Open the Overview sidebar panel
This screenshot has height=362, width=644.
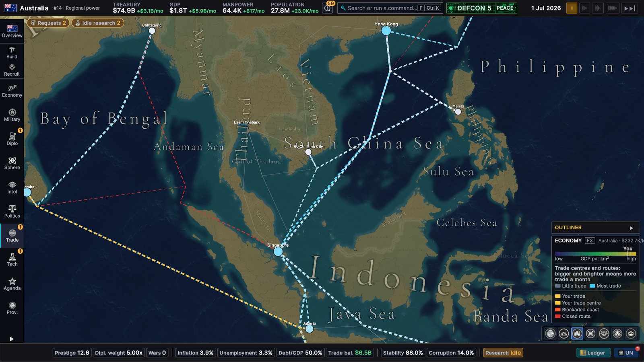(12, 31)
